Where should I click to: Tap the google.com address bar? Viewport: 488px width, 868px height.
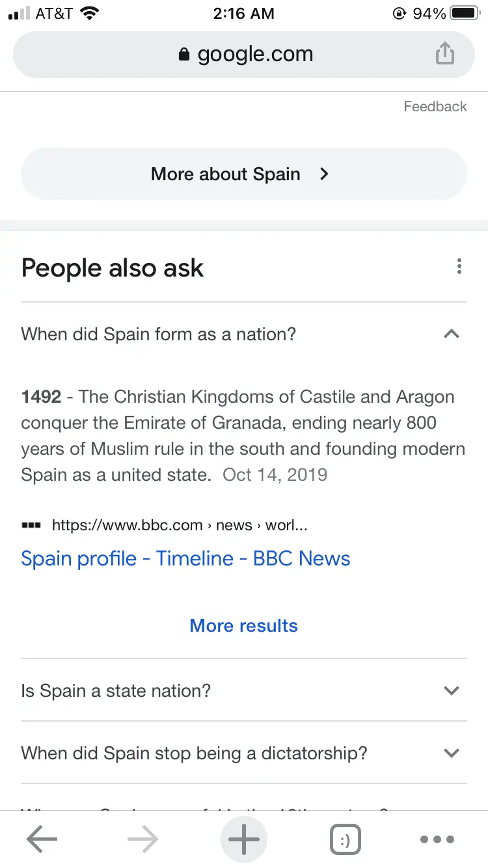click(x=255, y=55)
